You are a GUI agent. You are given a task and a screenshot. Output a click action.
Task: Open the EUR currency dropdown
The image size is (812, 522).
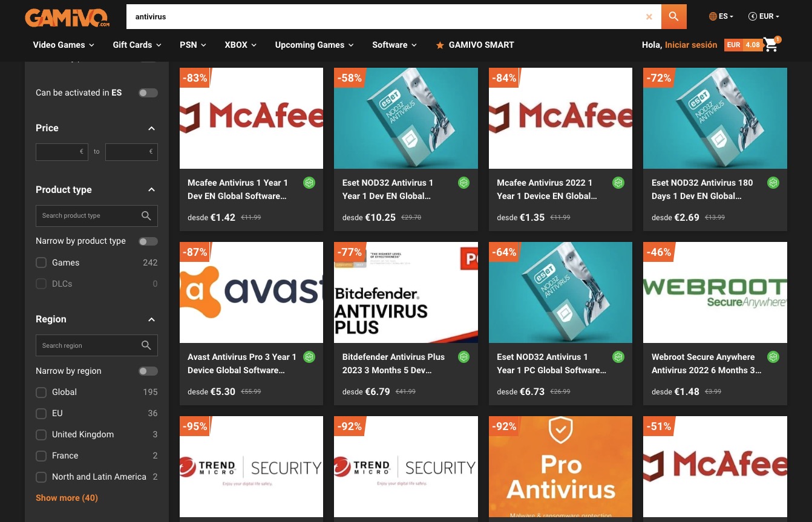[x=764, y=16]
